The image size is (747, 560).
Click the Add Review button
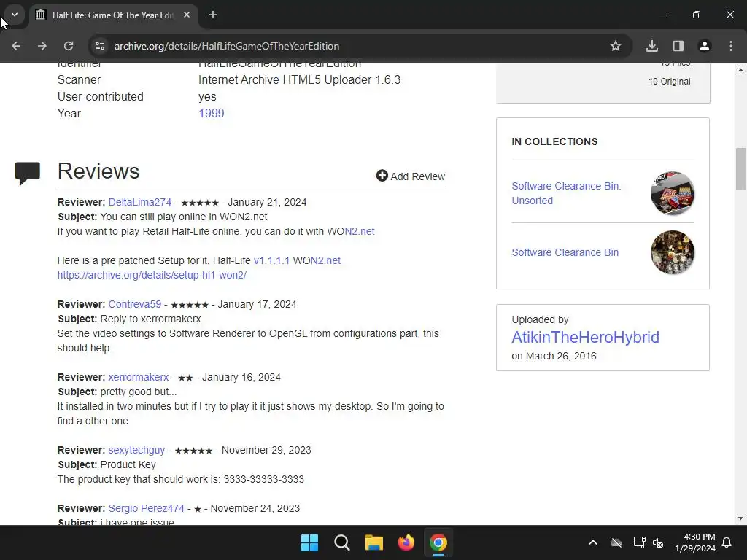click(411, 176)
